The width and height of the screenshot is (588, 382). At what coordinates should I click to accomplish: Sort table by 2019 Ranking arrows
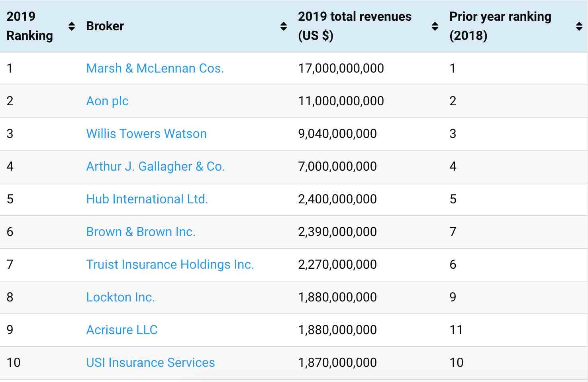point(72,26)
